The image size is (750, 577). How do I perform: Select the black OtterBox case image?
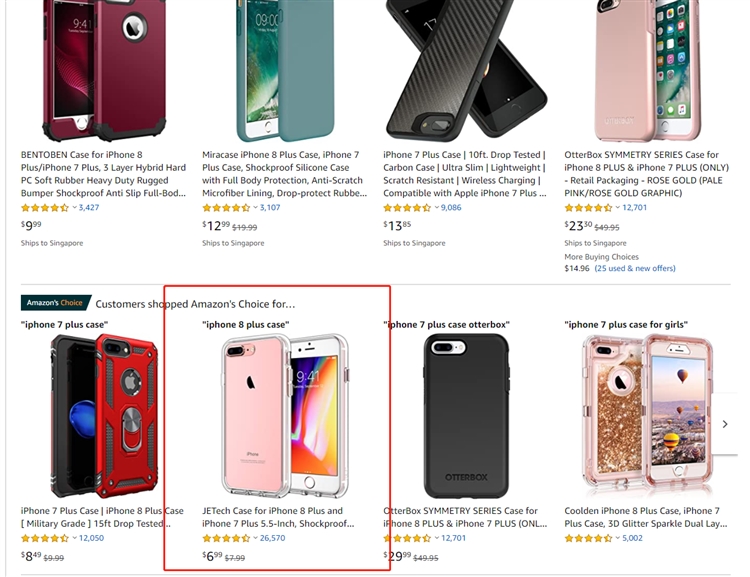466,415
